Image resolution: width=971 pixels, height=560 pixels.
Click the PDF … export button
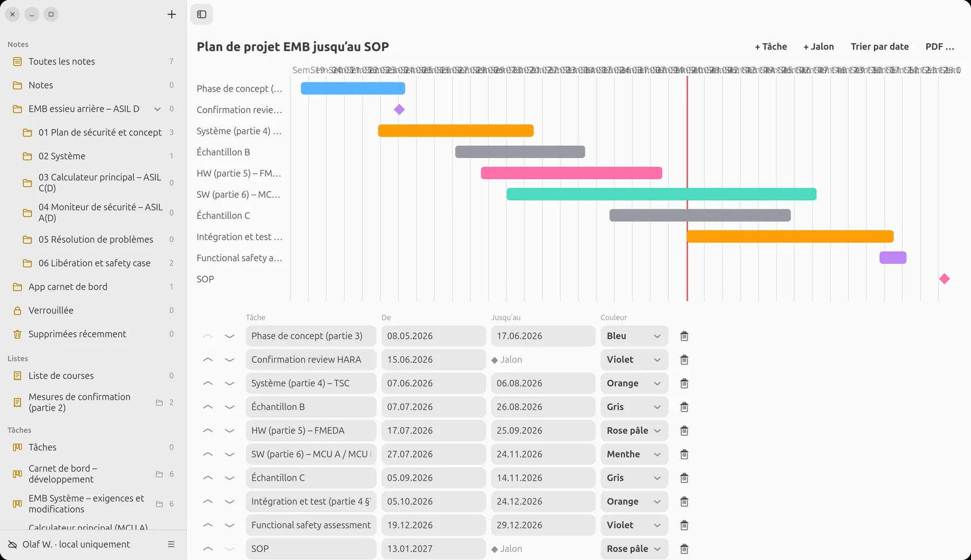point(940,46)
